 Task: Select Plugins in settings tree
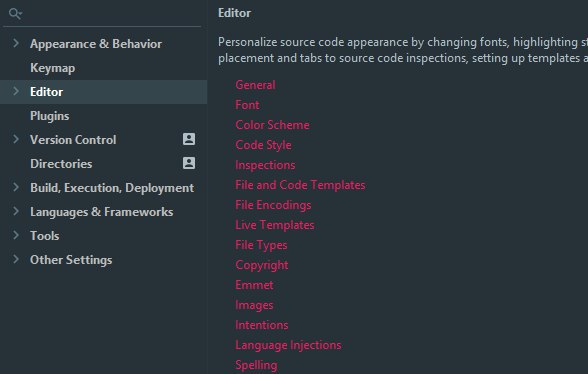[x=50, y=116]
